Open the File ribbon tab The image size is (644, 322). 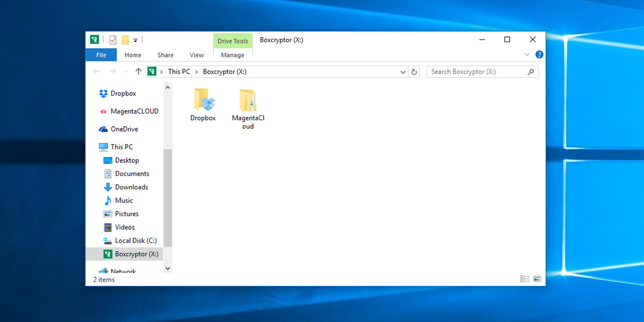tap(101, 55)
